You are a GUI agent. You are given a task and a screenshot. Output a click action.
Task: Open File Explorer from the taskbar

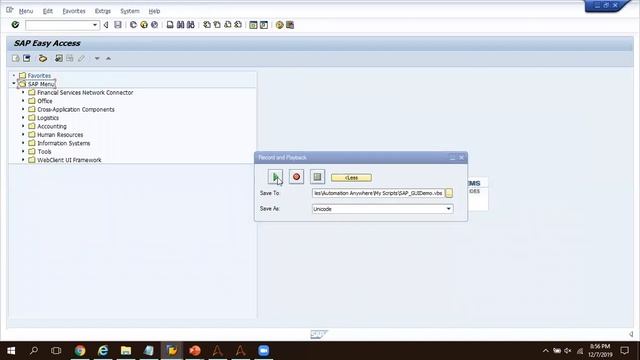[x=126, y=351]
